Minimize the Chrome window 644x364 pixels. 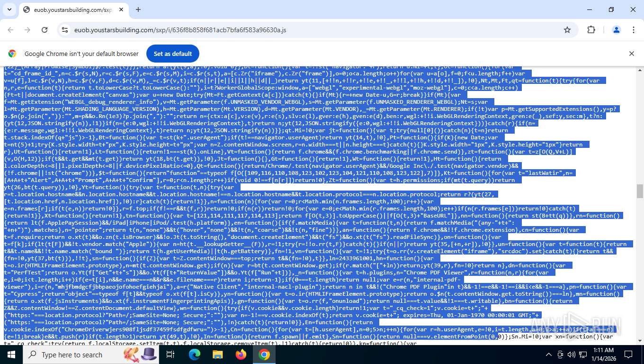click(x=590, y=9)
